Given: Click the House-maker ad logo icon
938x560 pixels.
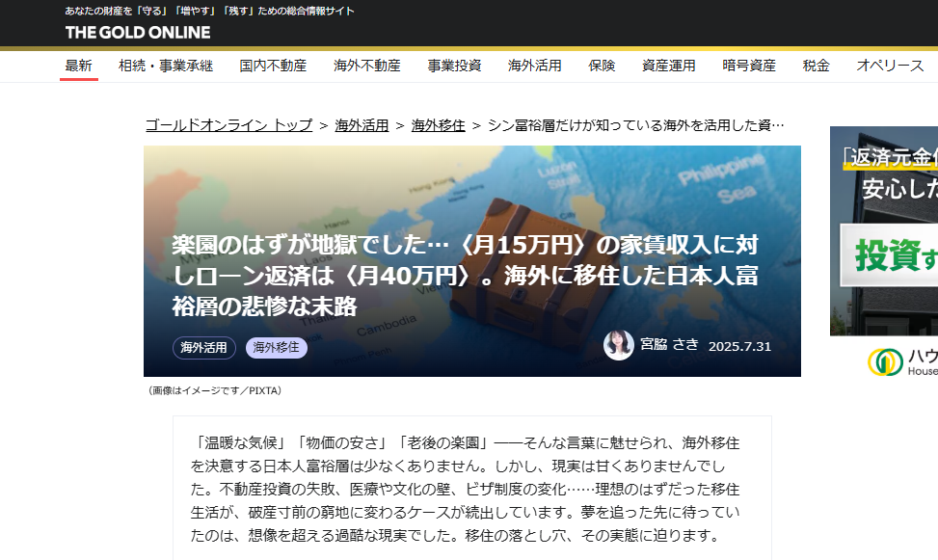Looking at the screenshot, I should pyautogui.click(x=885, y=362).
